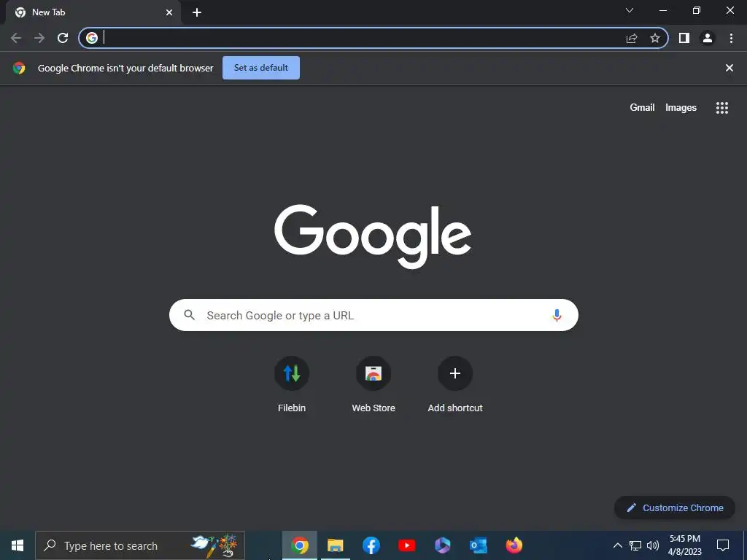
Task: Show hidden system tray icons
Action: [x=617, y=545]
